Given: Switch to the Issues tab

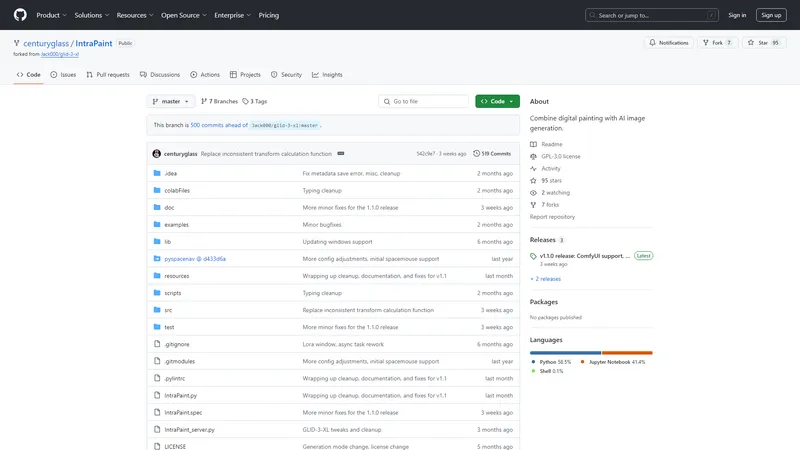Looking at the screenshot, I should 63,74.
